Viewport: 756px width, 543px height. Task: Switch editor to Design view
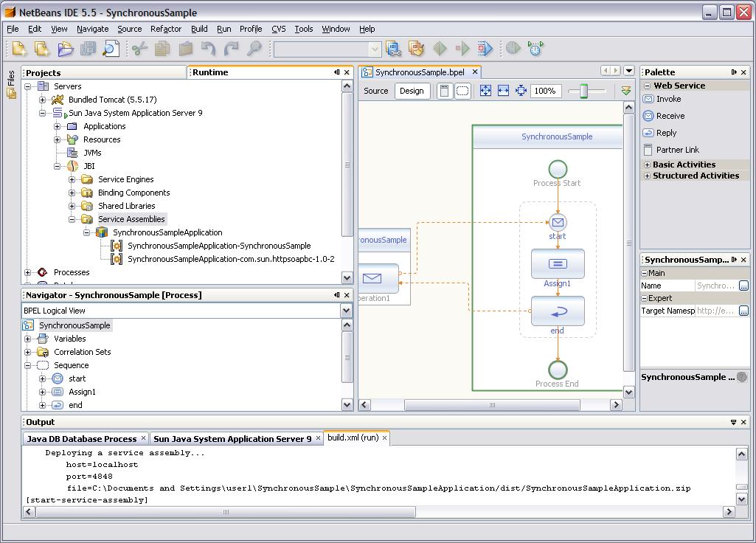[x=412, y=91]
